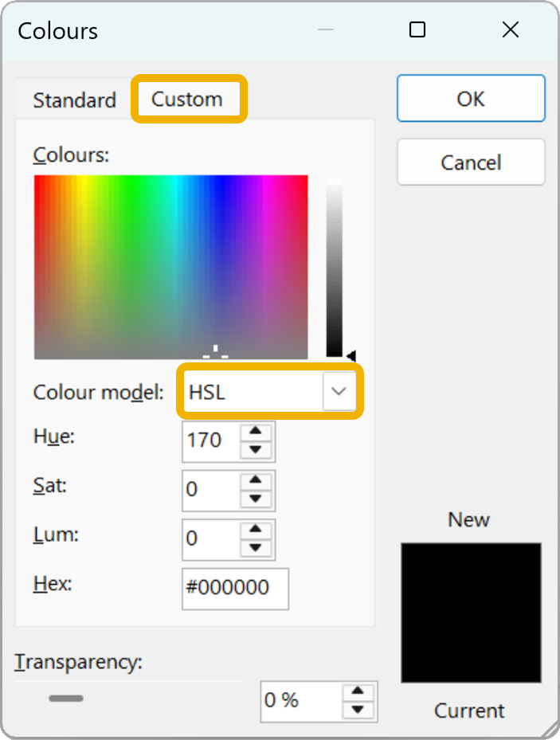Decrease the Sat value with down arrow
The height and width of the screenshot is (740, 560).
point(256,499)
